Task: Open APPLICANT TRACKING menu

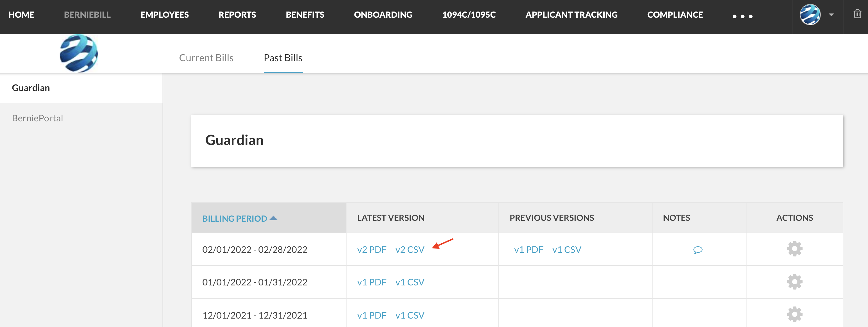Action: pos(572,15)
